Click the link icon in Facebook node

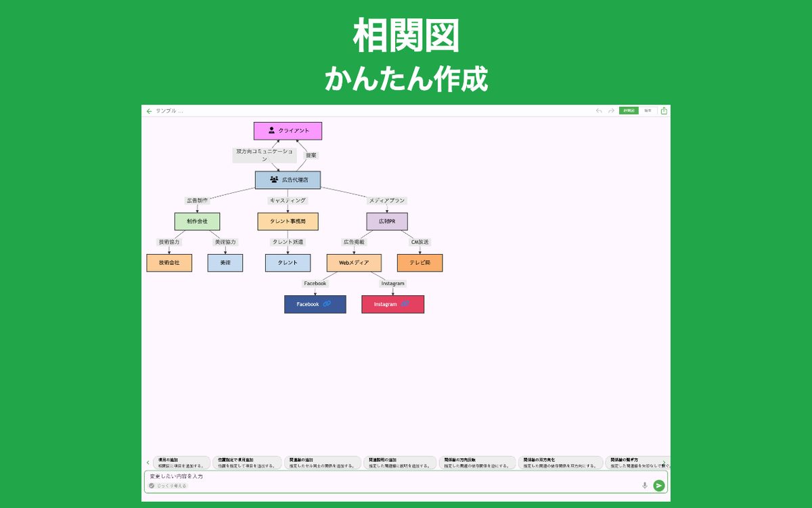click(x=327, y=304)
